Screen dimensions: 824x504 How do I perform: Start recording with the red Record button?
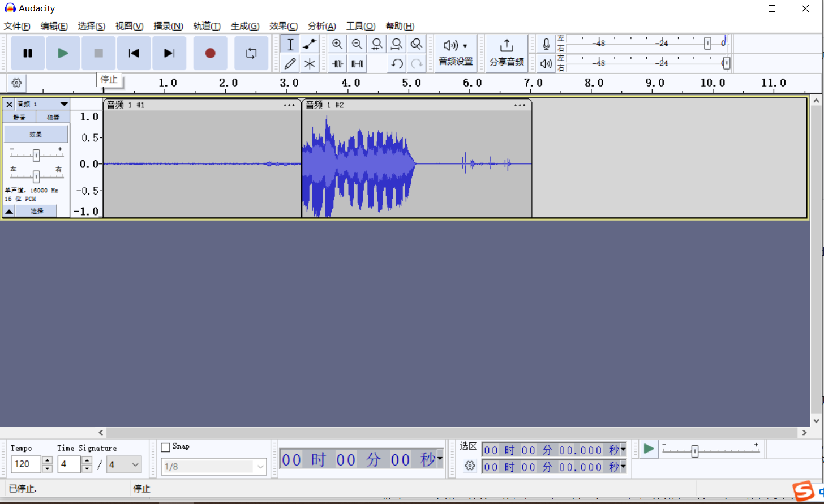tap(210, 53)
